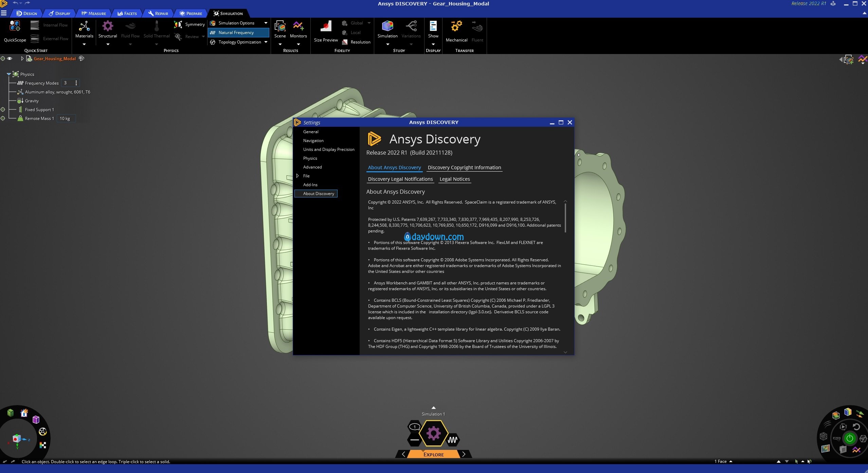Click the Simulation study cube icon
868x473 pixels.
pos(387,26)
